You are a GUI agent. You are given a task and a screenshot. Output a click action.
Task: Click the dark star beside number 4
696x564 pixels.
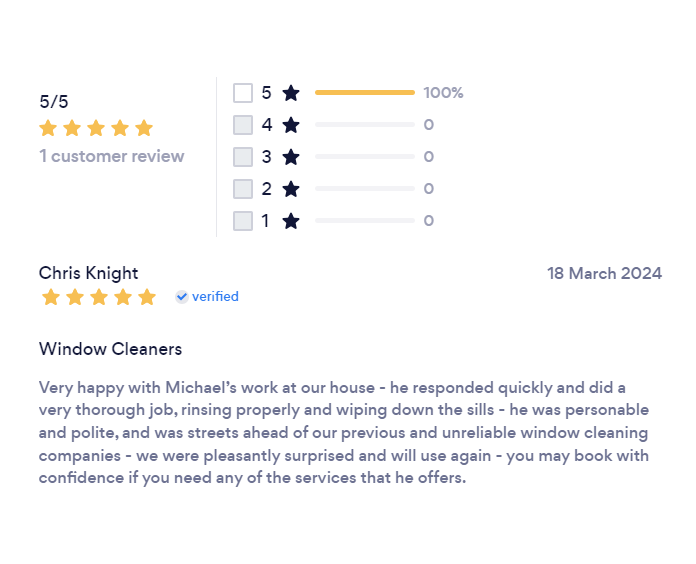click(x=291, y=125)
